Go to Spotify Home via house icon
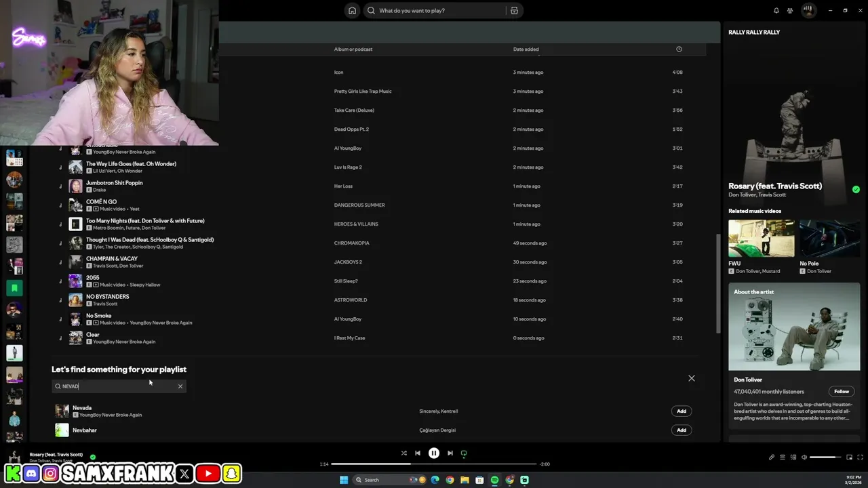Screen dimensions: 868x488 (352, 10)
